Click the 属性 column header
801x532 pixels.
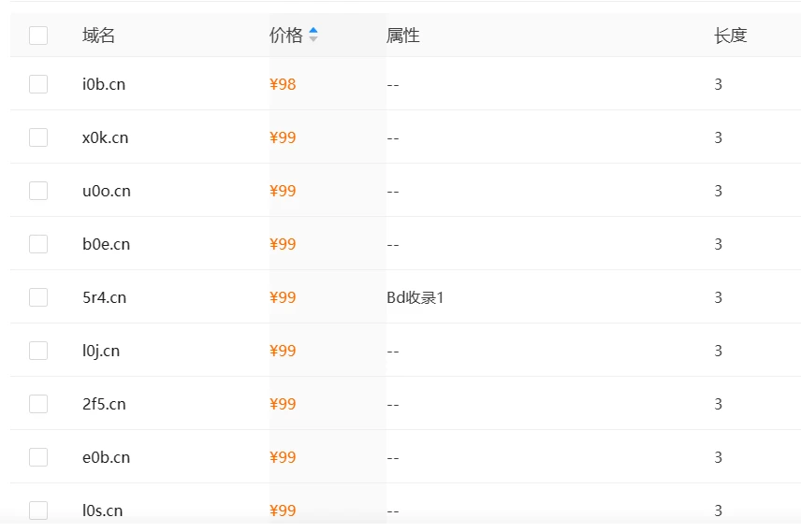(x=403, y=36)
